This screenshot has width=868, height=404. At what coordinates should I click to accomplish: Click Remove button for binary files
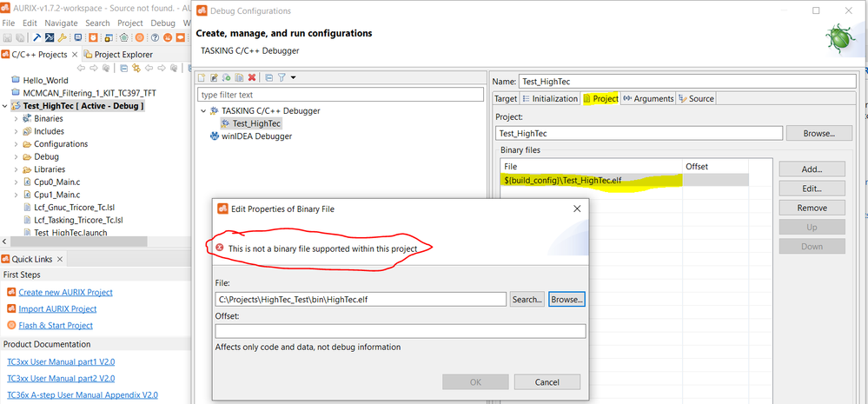812,209
